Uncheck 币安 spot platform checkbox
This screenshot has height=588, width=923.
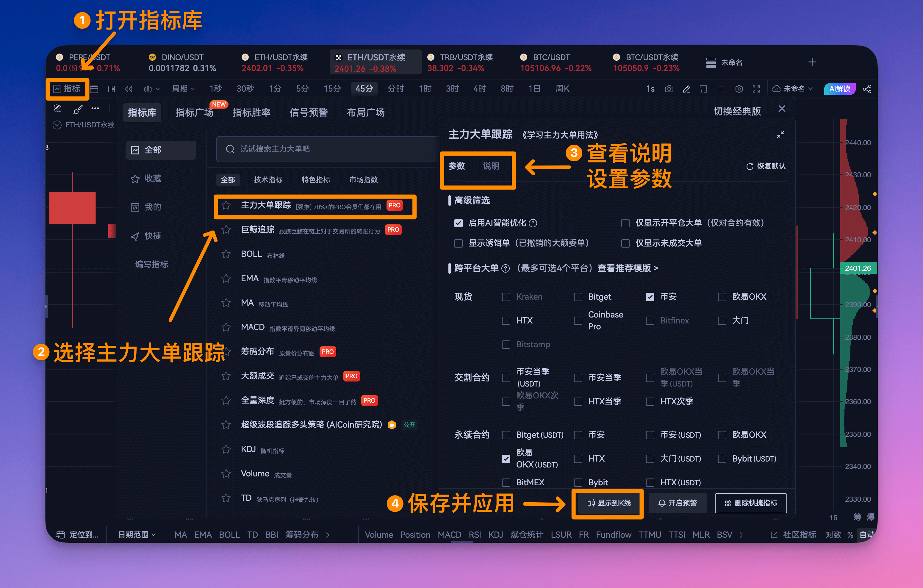650,297
